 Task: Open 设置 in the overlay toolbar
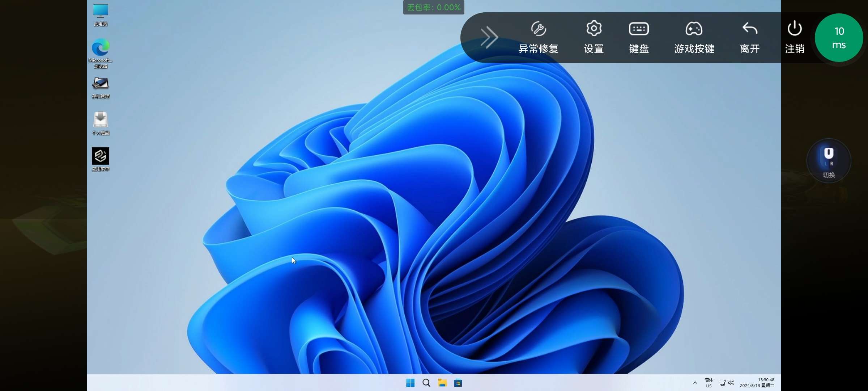pyautogui.click(x=594, y=38)
